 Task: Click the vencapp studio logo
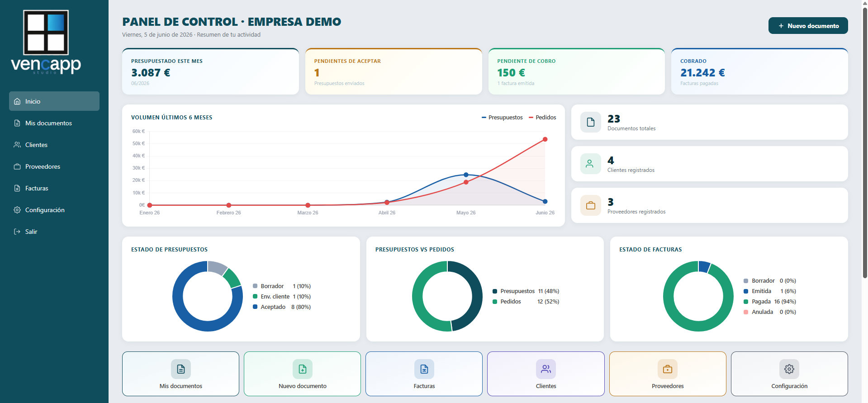[x=46, y=42]
